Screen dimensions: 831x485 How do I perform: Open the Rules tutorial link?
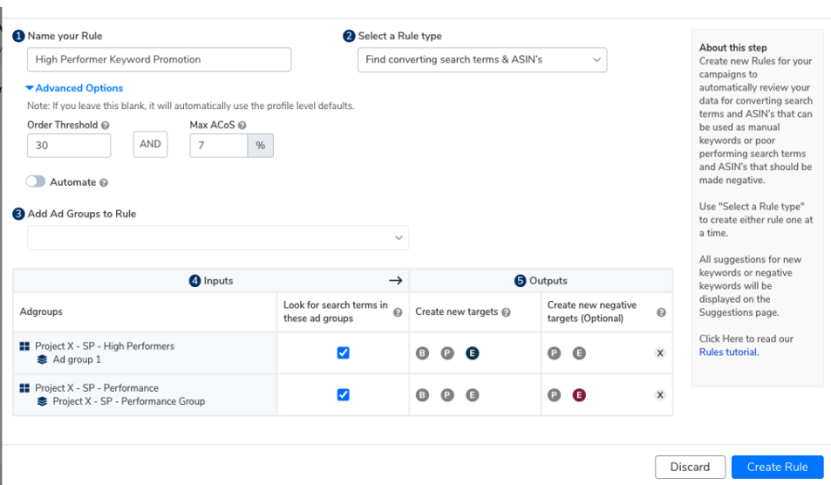(728, 351)
